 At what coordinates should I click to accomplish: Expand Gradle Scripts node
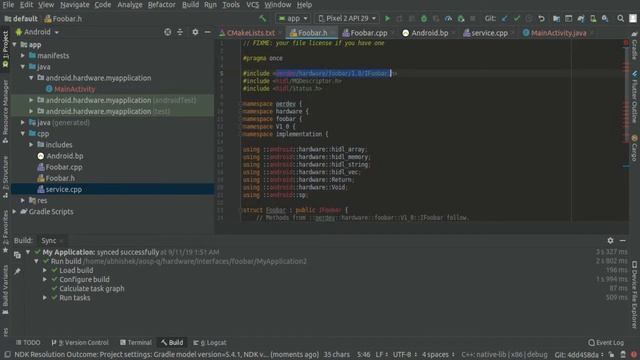pyautogui.click(x=15, y=211)
